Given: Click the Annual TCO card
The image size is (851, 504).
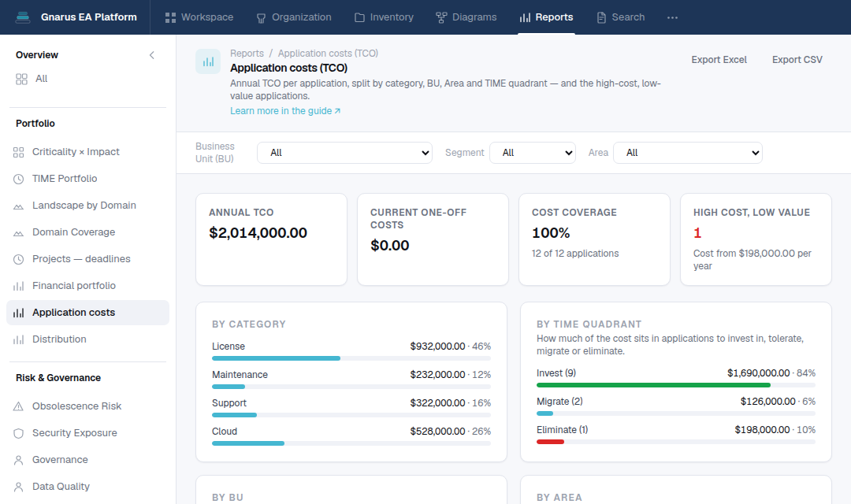Looking at the screenshot, I should coord(271,239).
